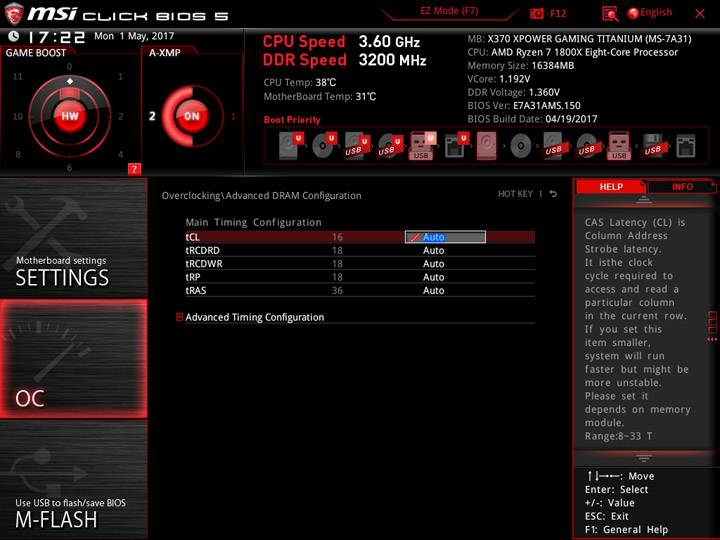Open the SETTINGS motherboard section
Viewport: 720px width, 540px height.
point(73,238)
